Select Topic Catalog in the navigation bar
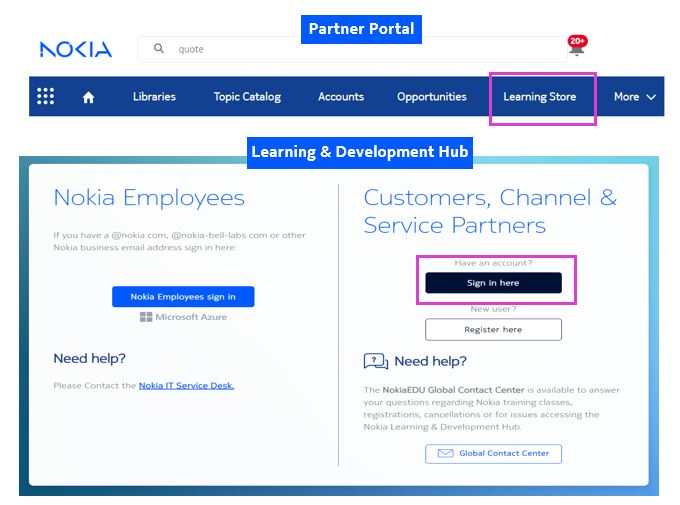The height and width of the screenshot is (505, 680). click(247, 97)
